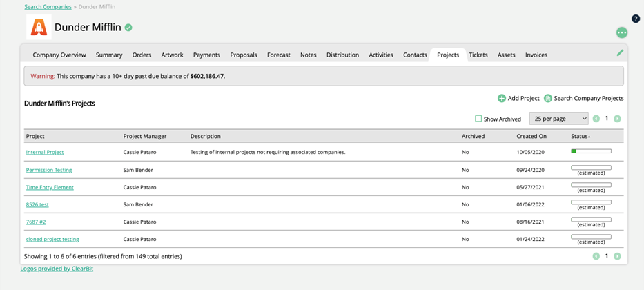Image resolution: width=644 pixels, height=290 pixels.
Task: Click the Search Company Projects icon
Action: (548, 99)
